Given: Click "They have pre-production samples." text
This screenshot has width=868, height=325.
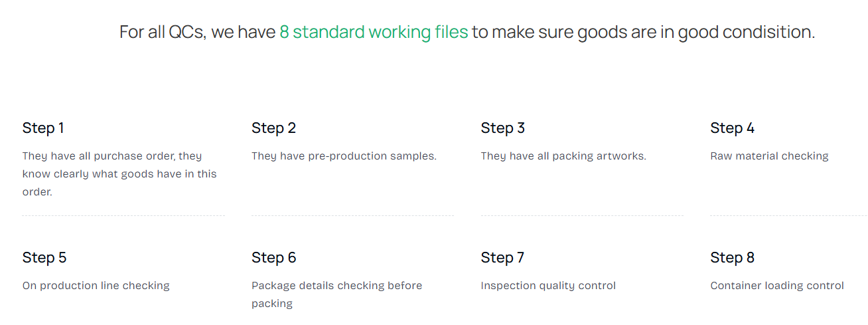Looking at the screenshot, I should coord(344,156).
